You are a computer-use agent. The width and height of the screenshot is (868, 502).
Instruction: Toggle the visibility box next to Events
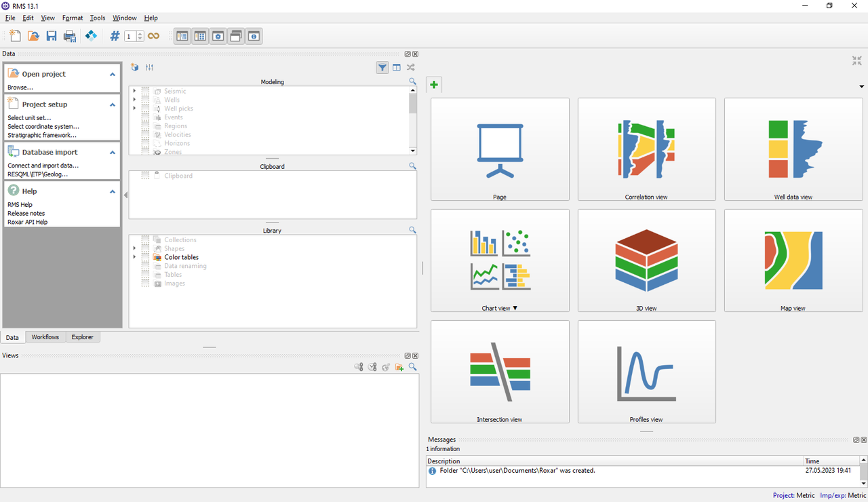click(145, 117)
